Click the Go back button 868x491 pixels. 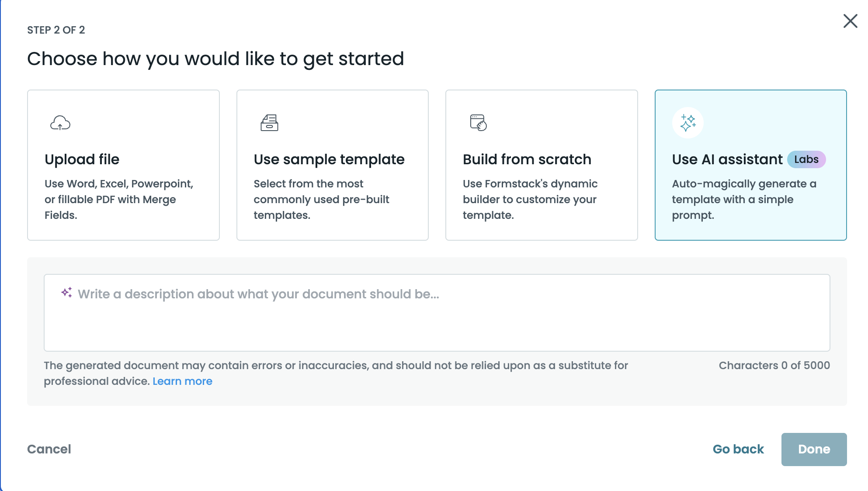738,449
